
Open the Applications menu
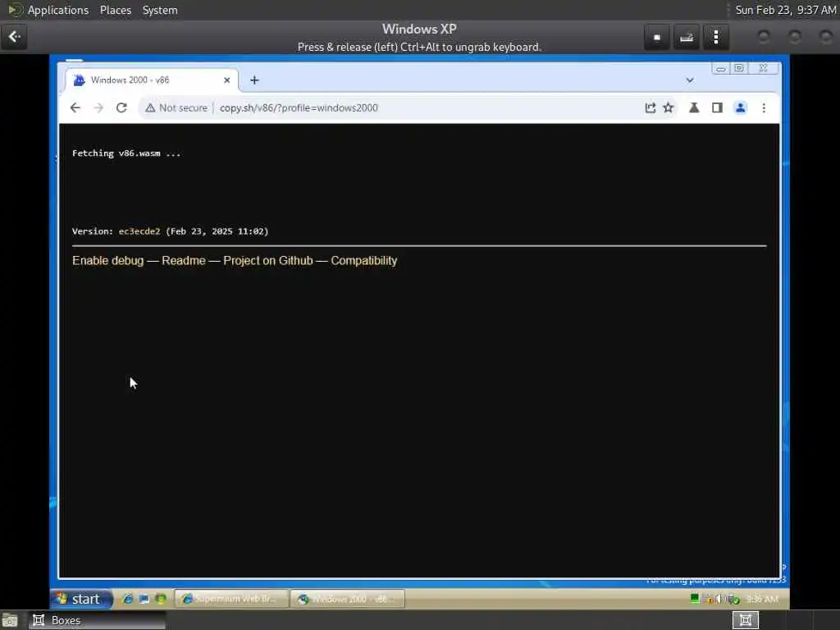(x=58, y=10)
